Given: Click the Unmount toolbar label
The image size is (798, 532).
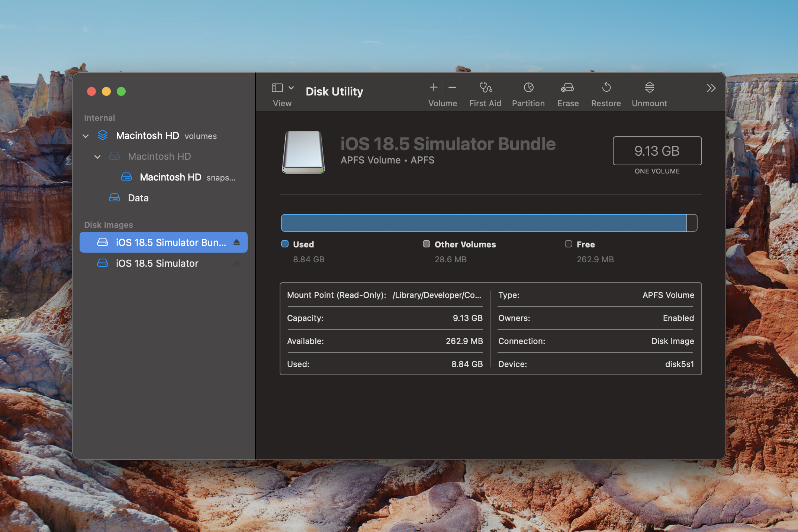Looking at the screenshot, I should [649, 103].
